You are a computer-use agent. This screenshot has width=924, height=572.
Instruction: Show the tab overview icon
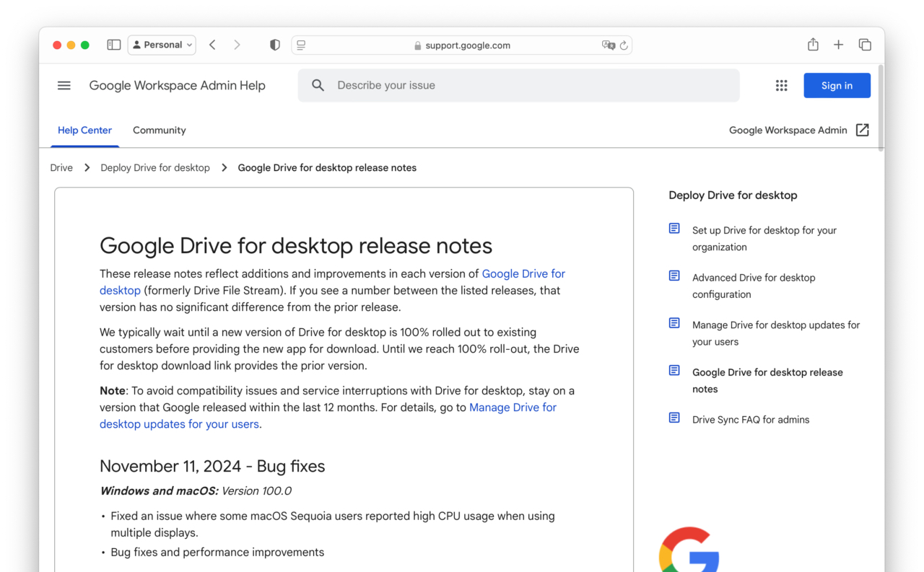coord(865,45)
